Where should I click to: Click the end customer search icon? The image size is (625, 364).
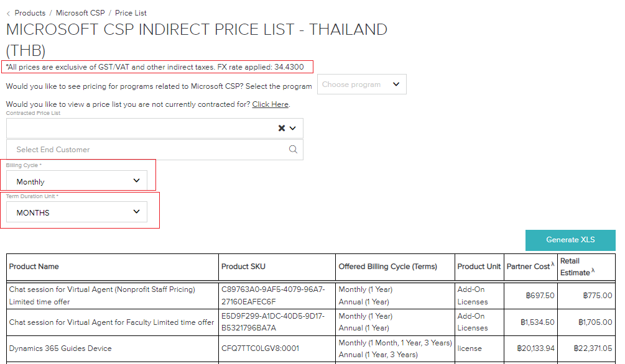click(293, 149)
